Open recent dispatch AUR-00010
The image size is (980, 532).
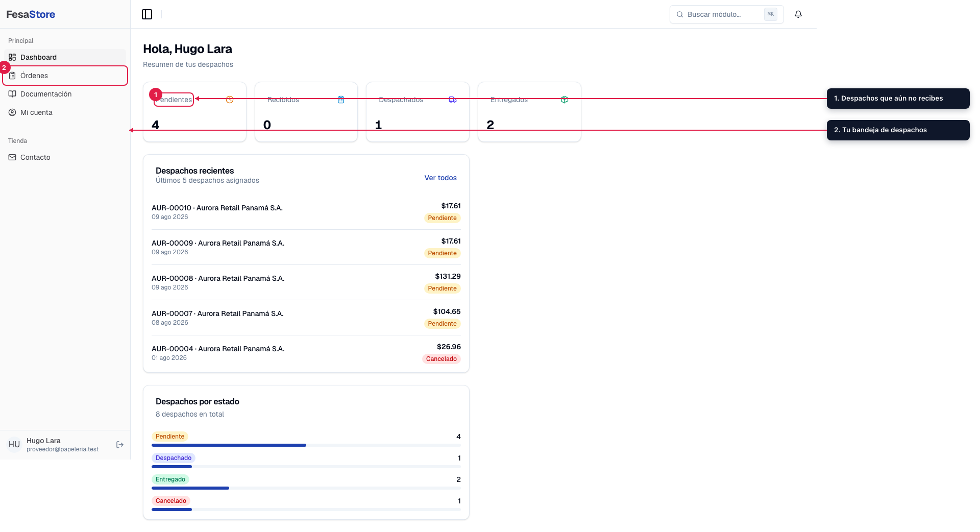[306, 212]
